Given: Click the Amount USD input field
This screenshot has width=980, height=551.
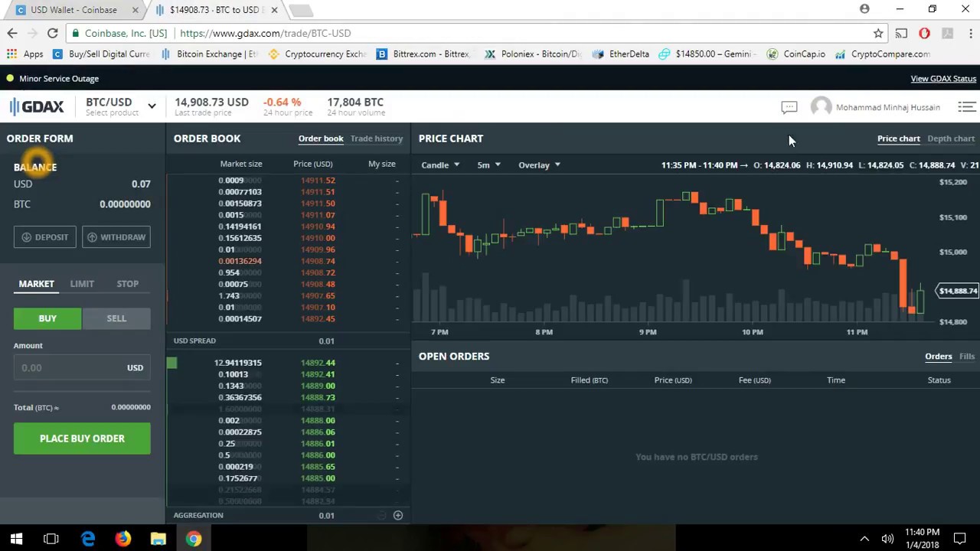Looking at the screenshot, I should pyautogui.click(x=82, y=368).
